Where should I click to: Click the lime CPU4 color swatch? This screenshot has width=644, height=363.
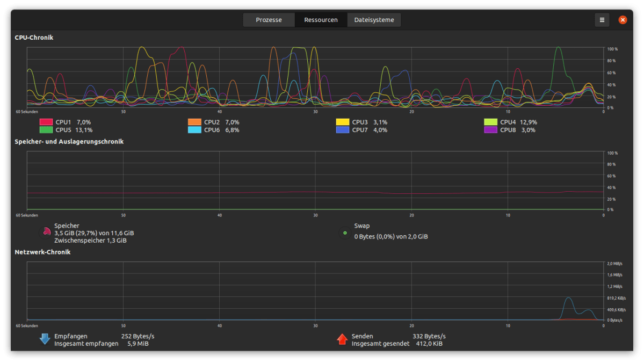pyautogui.click(x=490, y=122)
